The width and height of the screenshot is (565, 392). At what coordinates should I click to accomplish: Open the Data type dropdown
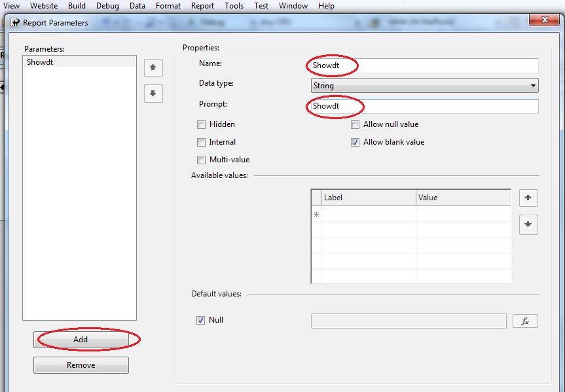424,85
